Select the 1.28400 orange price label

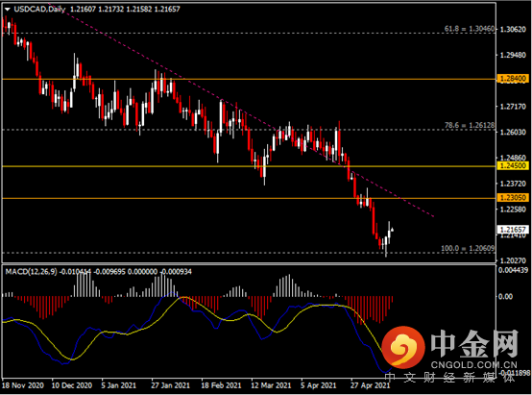[513, 79]
